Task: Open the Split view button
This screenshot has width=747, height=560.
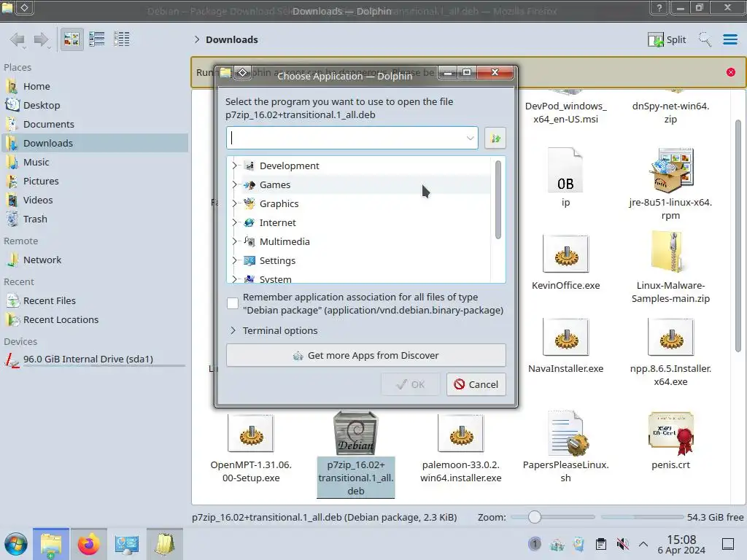Action: 667,39
